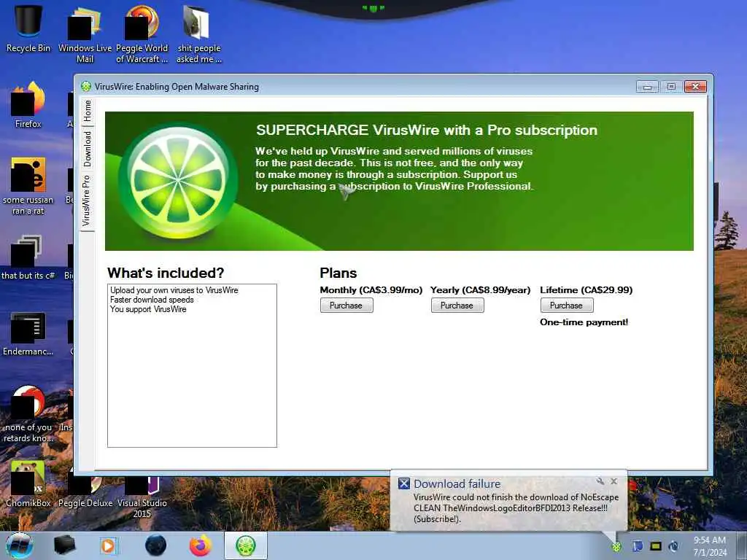This screenshot has height=560, width=747.
Task: Click the yellow monitor tray icon
Action: [x=656, y=546]
